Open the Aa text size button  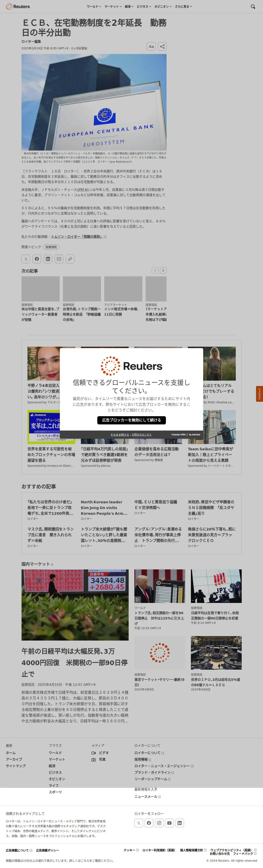point(151,46)
